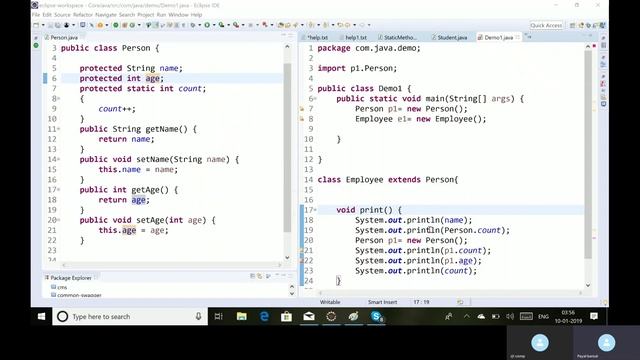
Task: Click the warning marker on Demo1 line 8
Action: (x=302, y=119)
